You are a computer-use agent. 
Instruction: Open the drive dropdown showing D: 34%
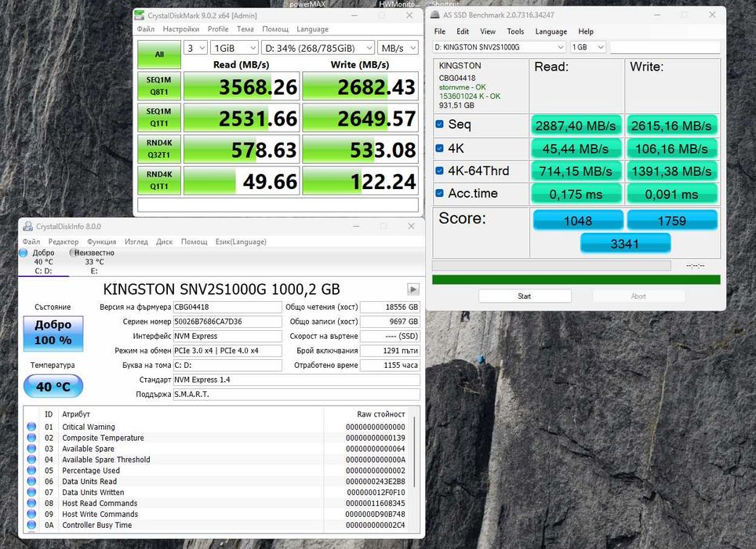click(x=318, y=48)
